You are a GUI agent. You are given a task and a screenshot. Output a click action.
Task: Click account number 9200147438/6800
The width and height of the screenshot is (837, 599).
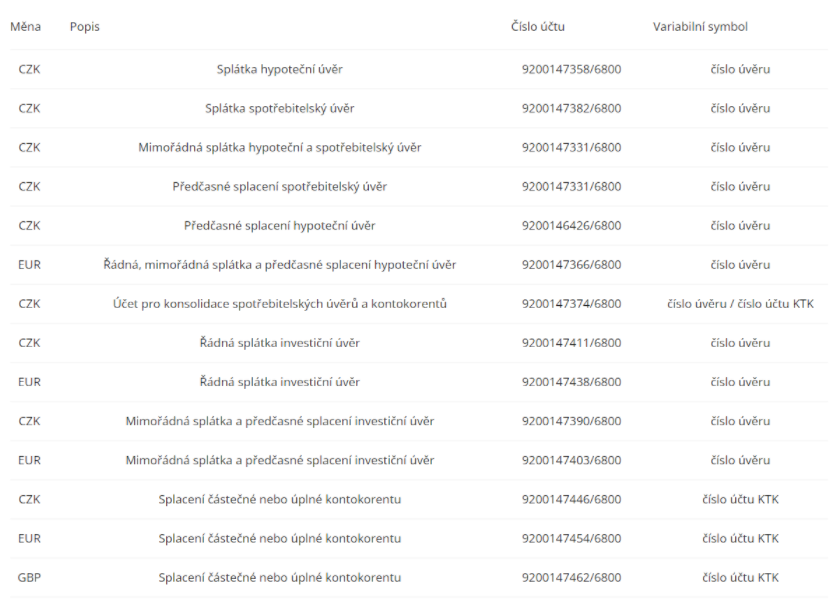coord(571,382)
